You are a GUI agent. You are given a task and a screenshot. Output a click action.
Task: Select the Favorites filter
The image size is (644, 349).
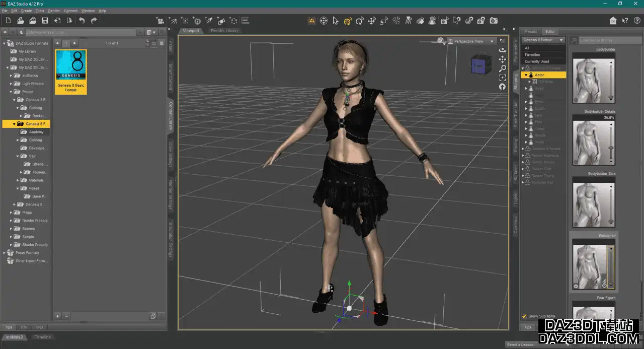pos(543,54)
